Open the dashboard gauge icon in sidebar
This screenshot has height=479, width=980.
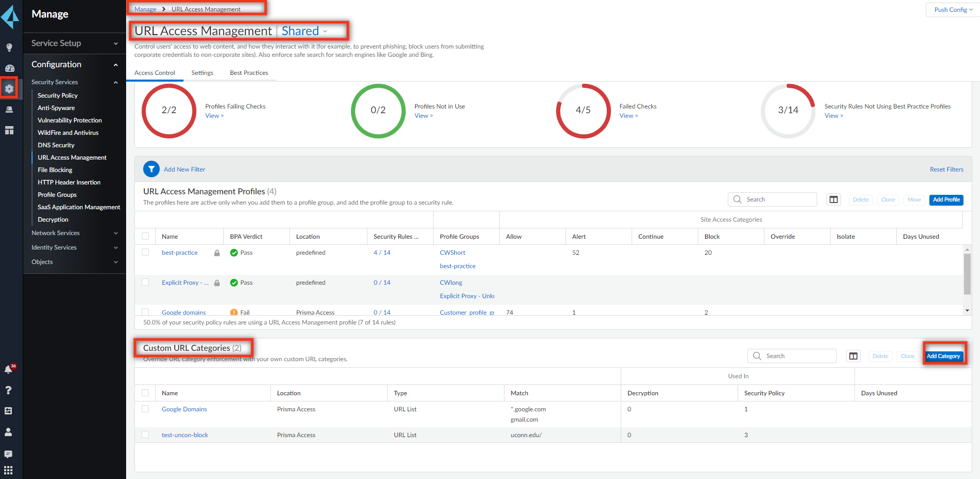(9, 68)
